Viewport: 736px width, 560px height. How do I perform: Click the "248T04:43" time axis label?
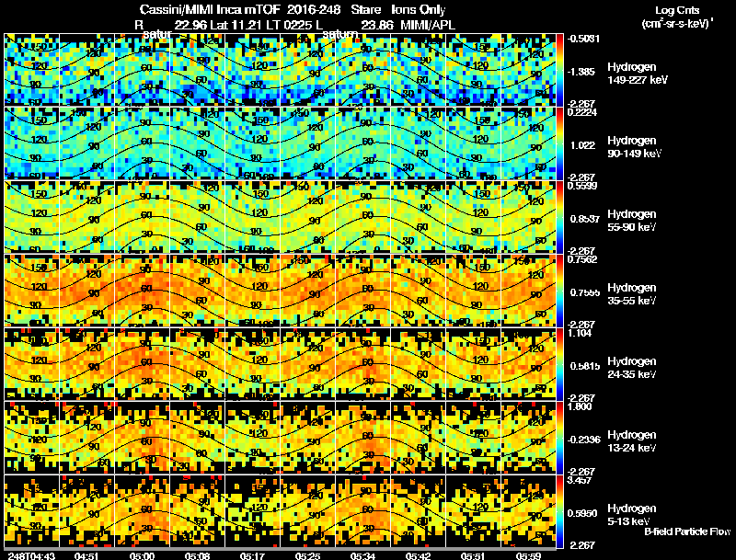31,556
